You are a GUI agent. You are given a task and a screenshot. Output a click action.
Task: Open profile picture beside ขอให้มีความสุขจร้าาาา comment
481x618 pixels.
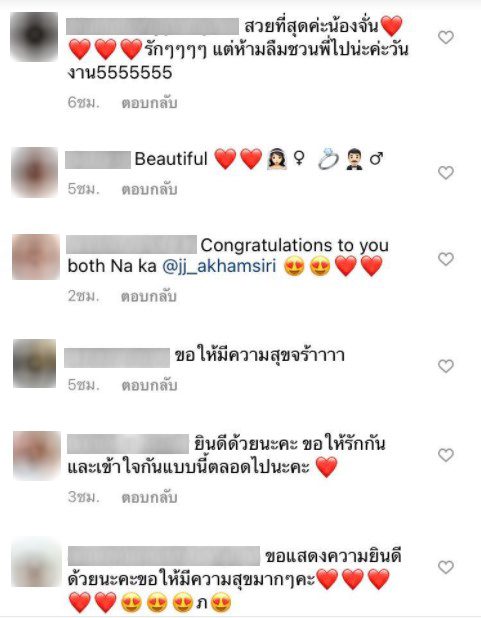(x=35, y=363)
